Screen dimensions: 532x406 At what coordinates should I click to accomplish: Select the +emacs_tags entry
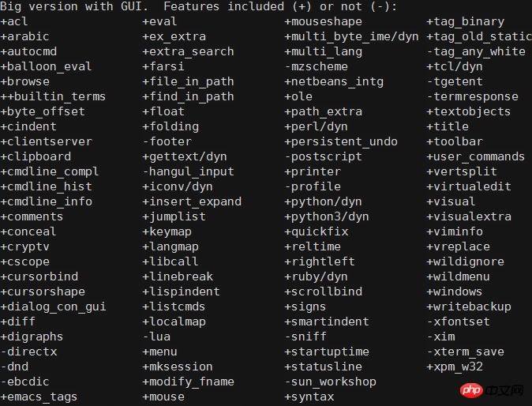39,397
